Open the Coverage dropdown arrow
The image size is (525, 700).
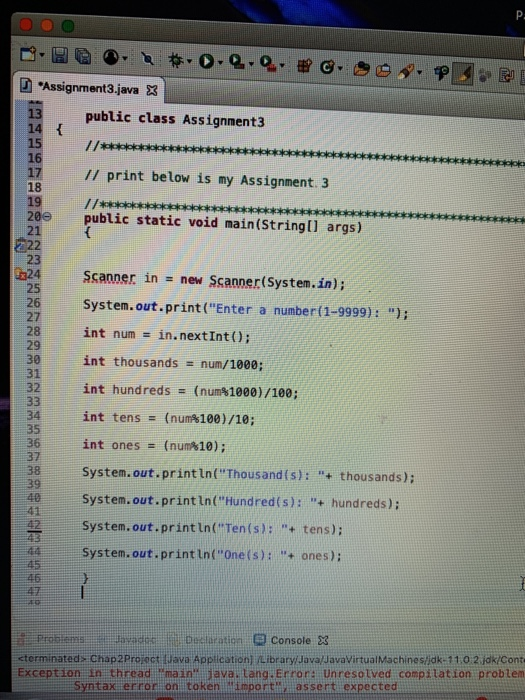(251, 64)
